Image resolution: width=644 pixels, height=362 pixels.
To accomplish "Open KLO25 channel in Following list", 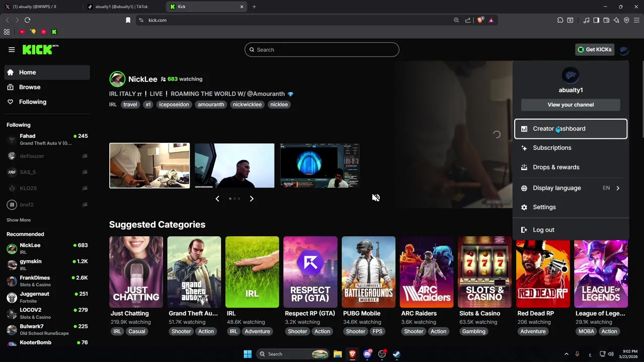I will click(47, 188).
